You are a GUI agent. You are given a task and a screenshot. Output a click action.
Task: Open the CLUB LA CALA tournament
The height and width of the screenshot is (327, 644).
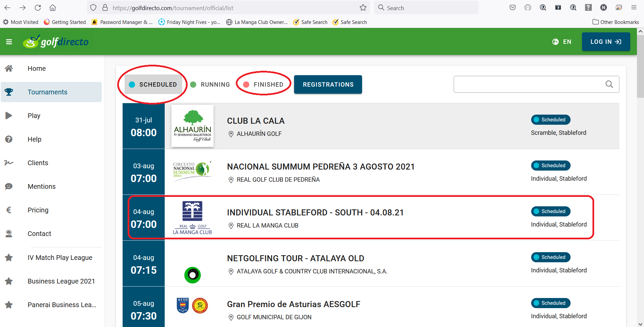[x=256, y=121]
